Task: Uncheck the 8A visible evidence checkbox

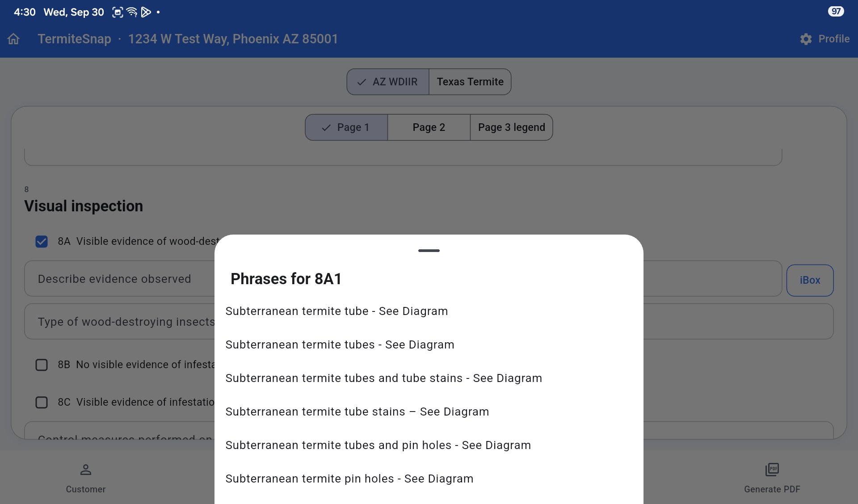Action: point(42,241)
